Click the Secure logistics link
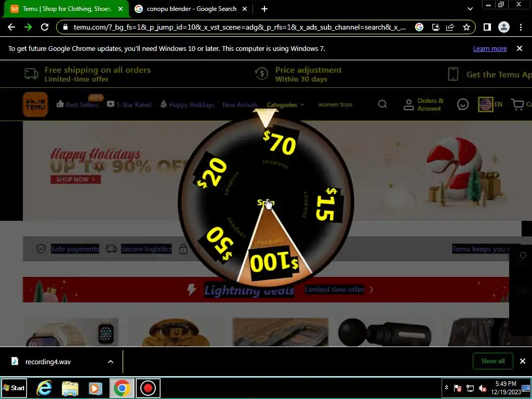 pos(138,249)
